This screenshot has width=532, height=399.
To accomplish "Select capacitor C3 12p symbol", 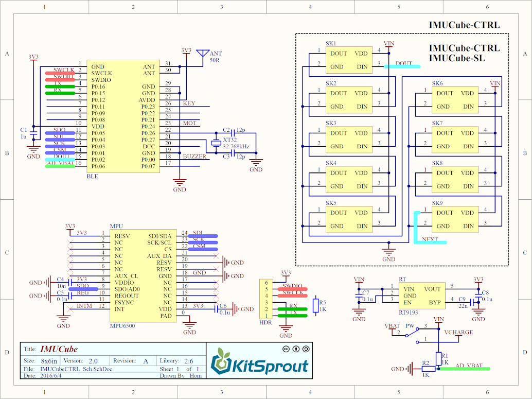I will click(x=233, y=153).
